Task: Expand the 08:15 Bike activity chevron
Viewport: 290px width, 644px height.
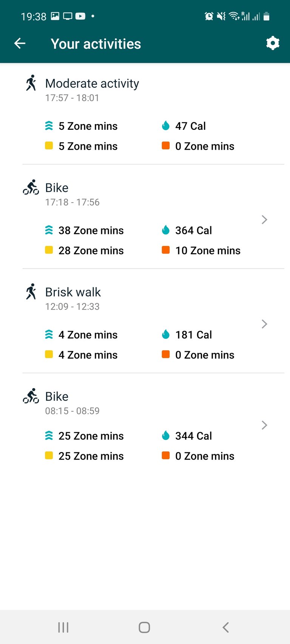Action: pyautogui.click(x=264, y=425)
